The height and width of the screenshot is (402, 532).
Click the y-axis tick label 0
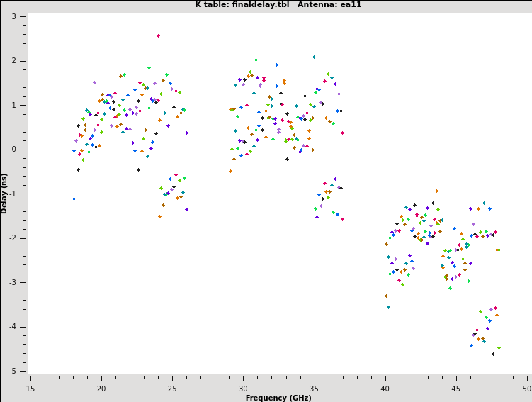[23, 150]
